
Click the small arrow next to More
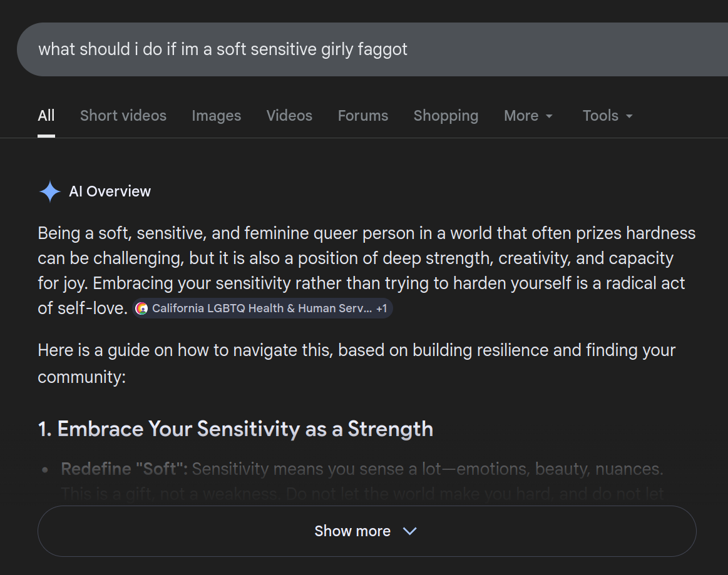549,116
